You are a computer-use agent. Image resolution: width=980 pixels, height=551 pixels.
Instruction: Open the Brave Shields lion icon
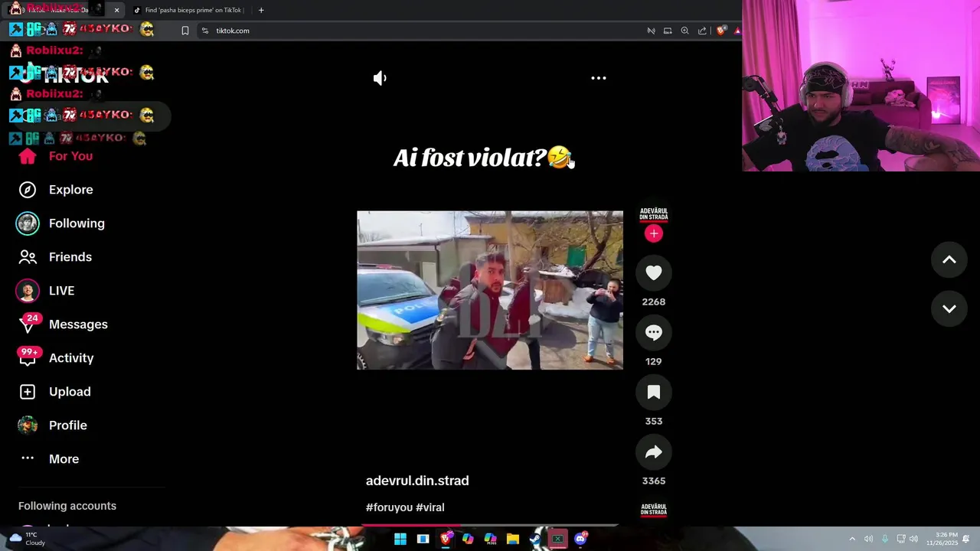click(x=721, y=31)
